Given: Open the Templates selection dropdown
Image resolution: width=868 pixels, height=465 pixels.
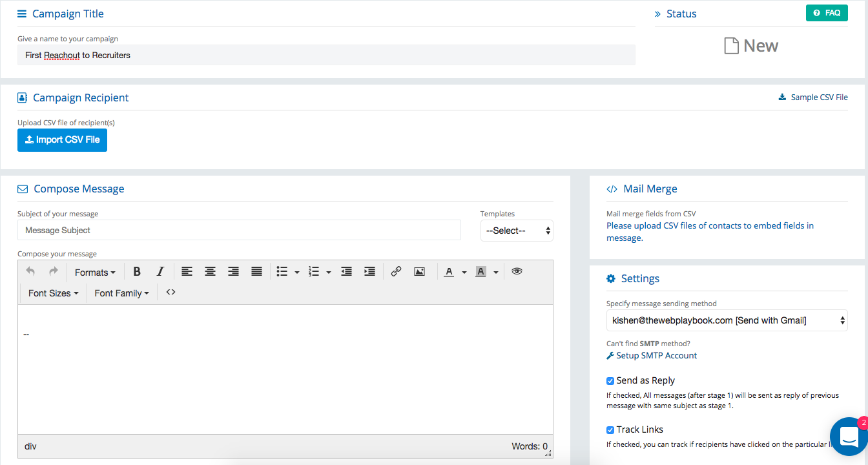Looking at the screenshot, I should (x=517, y=231).
